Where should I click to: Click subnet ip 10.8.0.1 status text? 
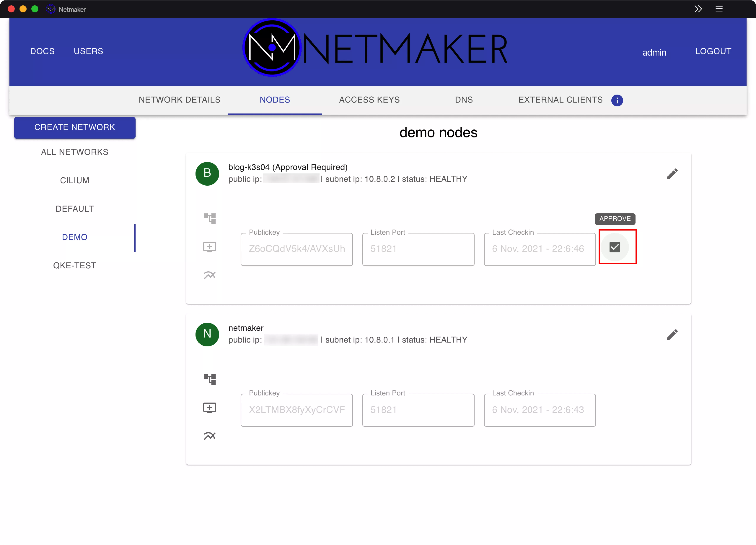(x=396, y=340)
